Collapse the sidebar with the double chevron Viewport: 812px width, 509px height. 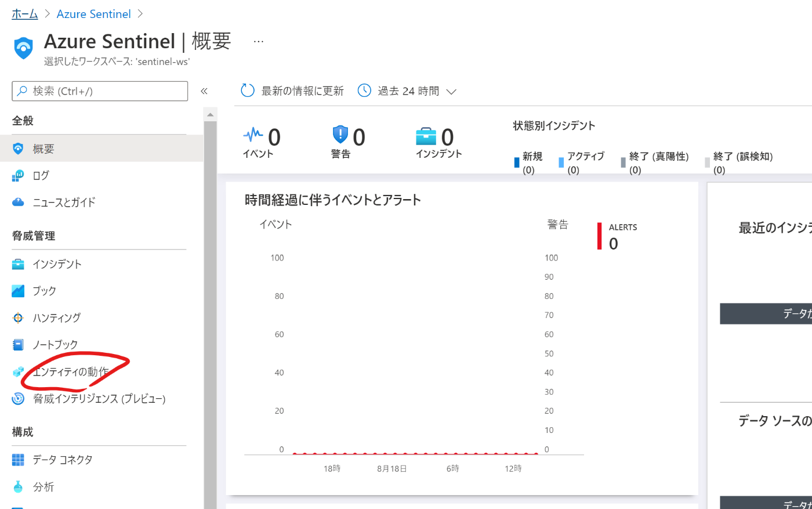coord(204,91)
